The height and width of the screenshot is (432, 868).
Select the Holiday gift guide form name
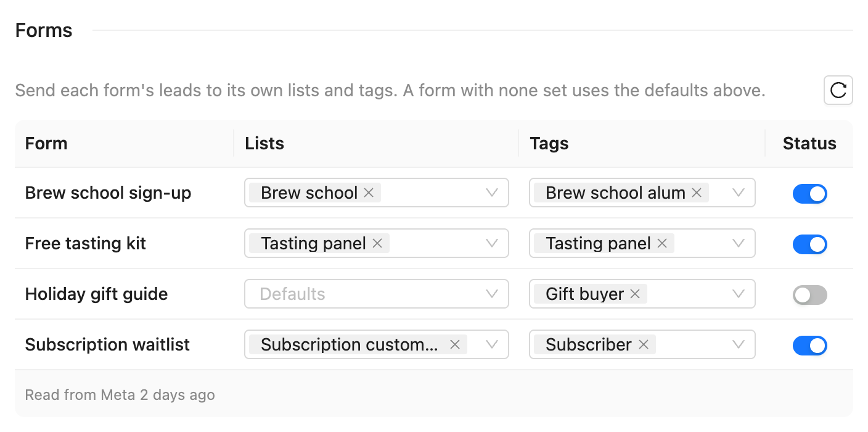96,294
